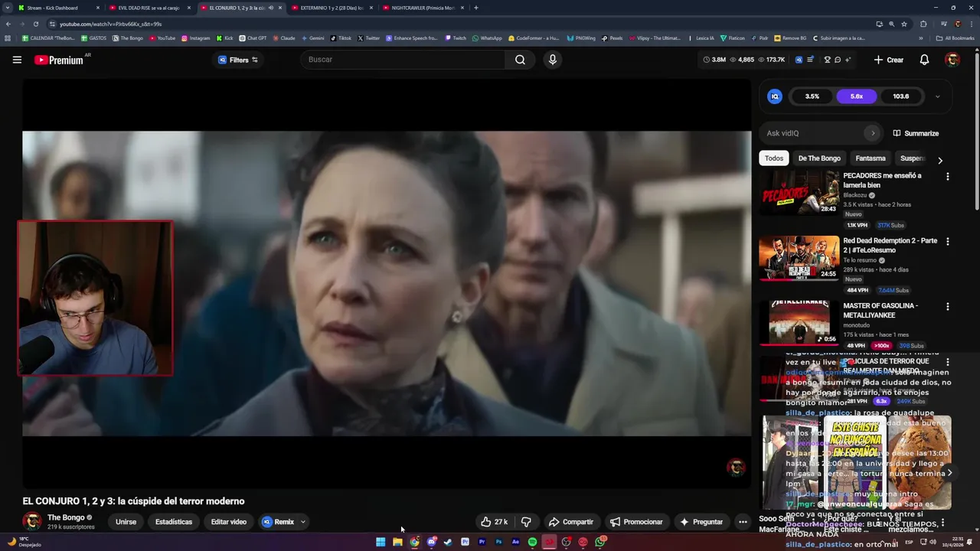Select the 103.6 vidIQ score pill

click(900, 96)
